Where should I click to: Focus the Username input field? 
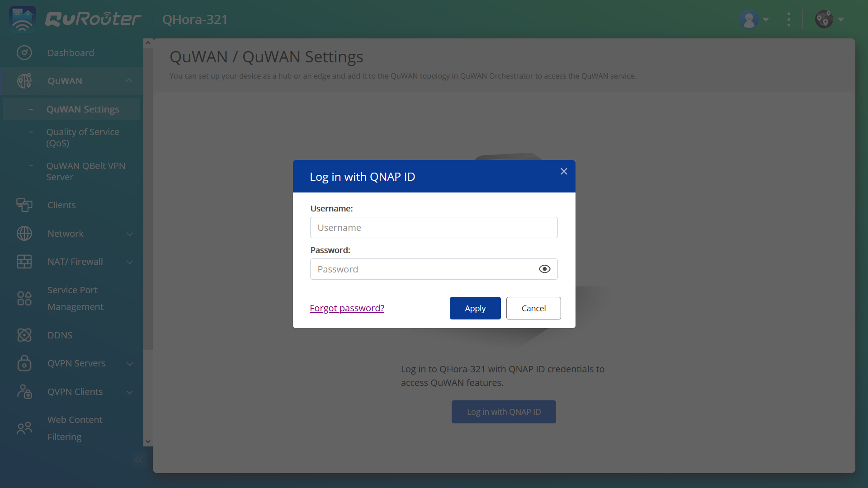pyautogui.click(x=434, y=228)
